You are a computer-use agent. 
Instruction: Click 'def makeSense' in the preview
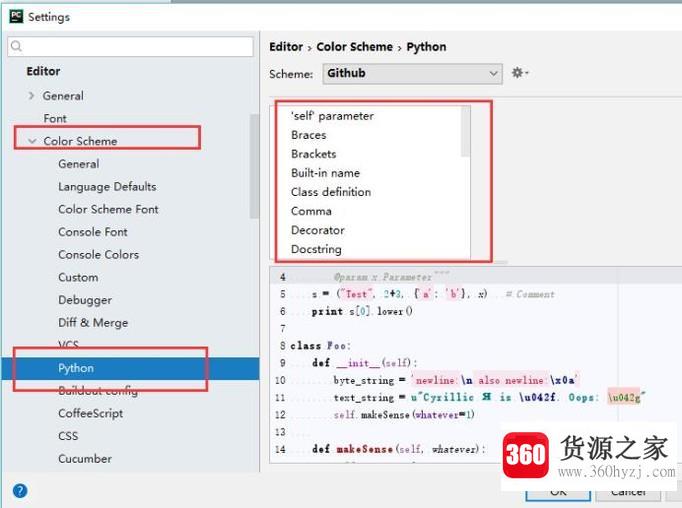[x=352, y=449]
